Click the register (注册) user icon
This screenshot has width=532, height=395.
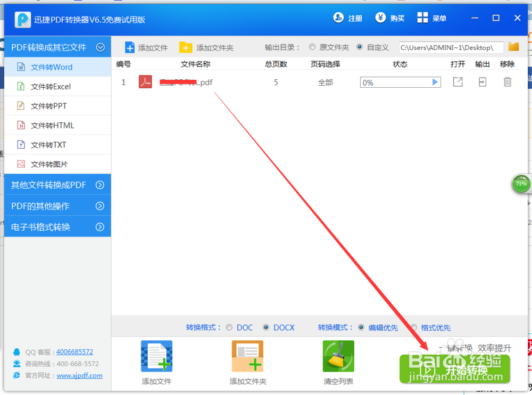[x=338, y=18]
